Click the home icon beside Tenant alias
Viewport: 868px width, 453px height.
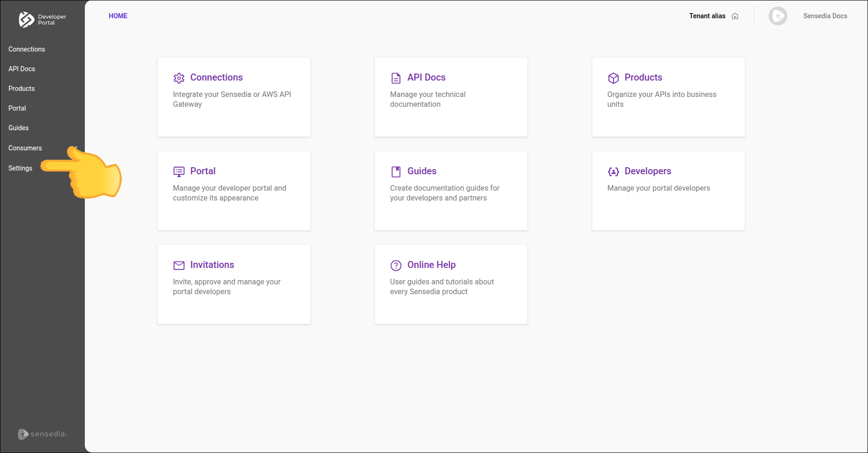pyautogui.click(x=735, y=16)
